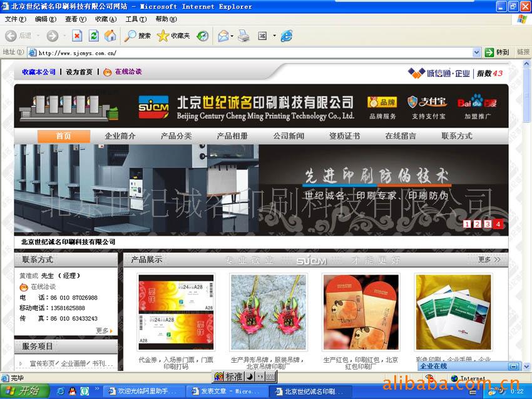Show banner slide 3

click(x=488, y=224)
